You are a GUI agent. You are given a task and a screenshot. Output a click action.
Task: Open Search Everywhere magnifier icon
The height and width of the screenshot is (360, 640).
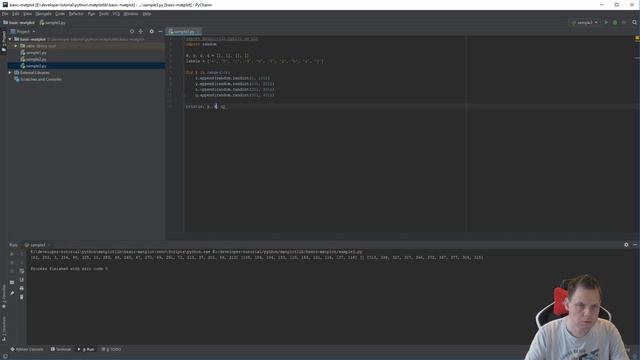click(x=634, y=22)
